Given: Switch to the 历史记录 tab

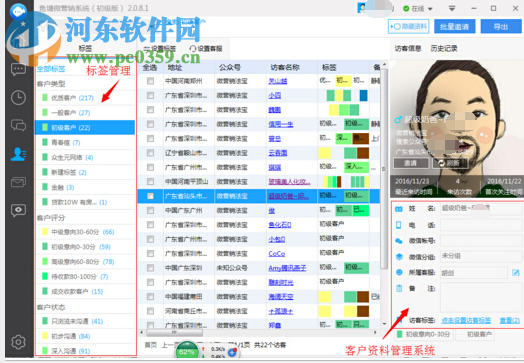Looking at the screenshot, I should pos(444,49).
